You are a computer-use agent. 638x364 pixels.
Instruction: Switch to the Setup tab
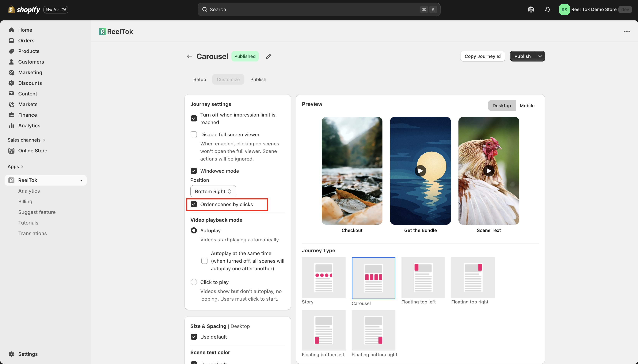click(x=199, y=80)
